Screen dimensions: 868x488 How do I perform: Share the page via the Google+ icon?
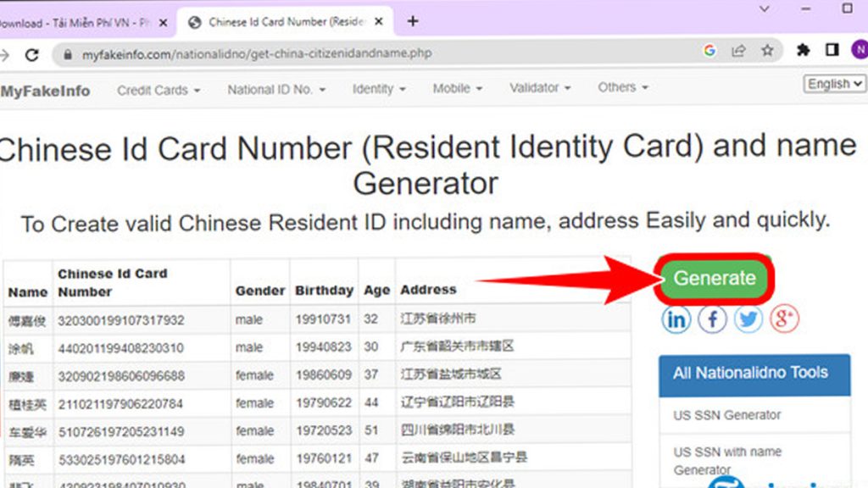pyautogui.click(x=784, y=319)
